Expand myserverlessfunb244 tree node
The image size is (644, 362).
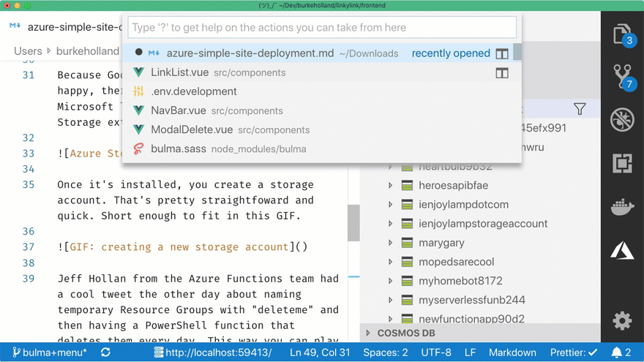[x=390, y=300]
